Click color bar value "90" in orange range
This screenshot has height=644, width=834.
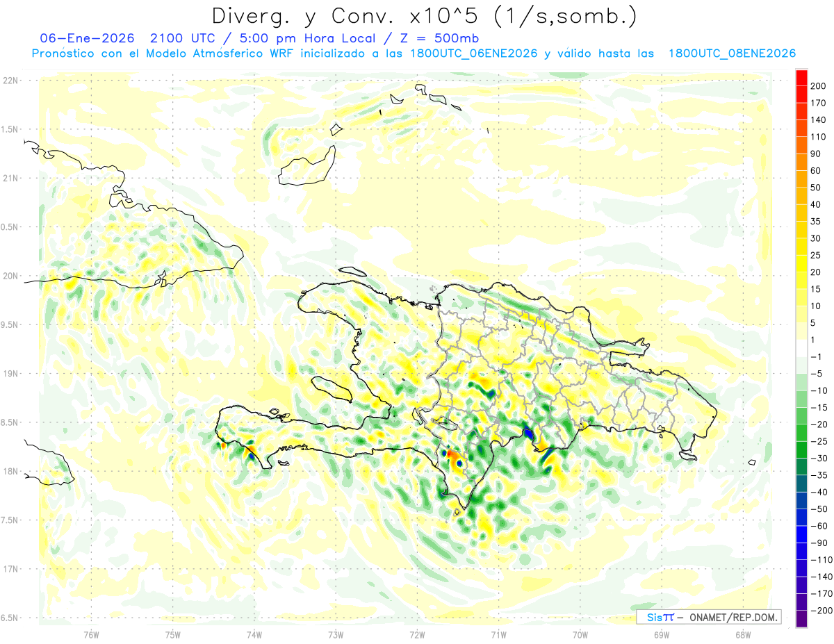pyautogui.click(x=816, y=154)
